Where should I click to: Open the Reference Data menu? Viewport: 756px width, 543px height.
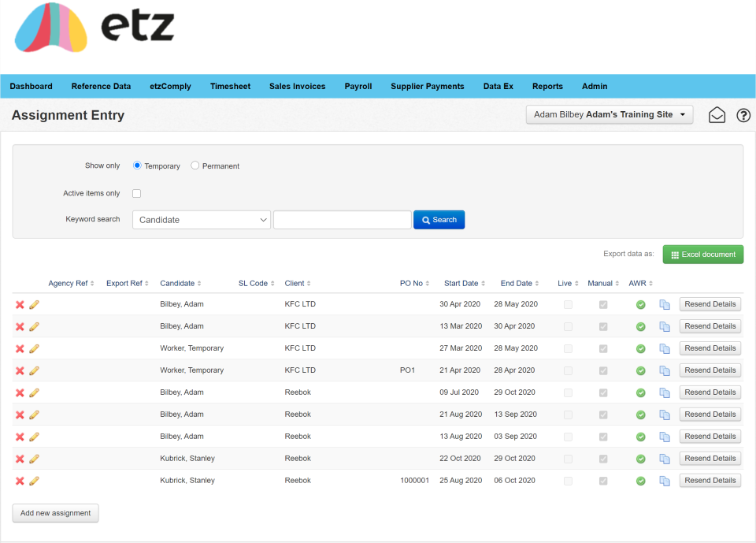point(101,87)
